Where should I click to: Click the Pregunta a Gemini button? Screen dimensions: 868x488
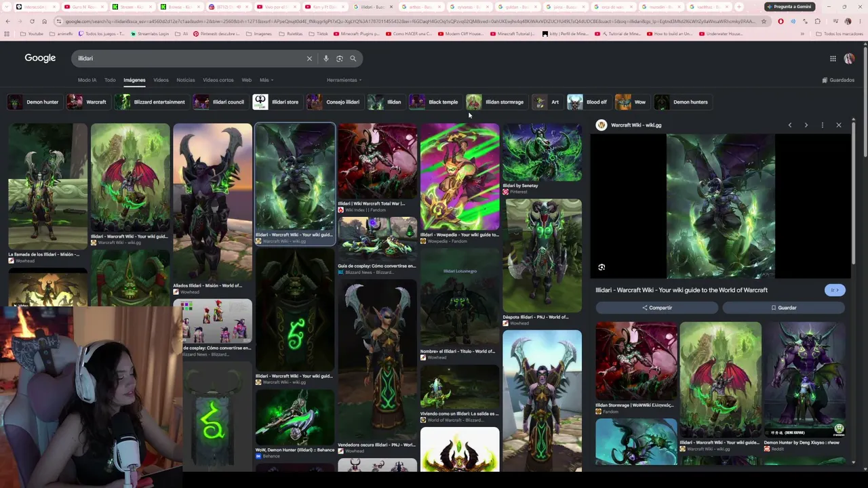click(789, 7)
